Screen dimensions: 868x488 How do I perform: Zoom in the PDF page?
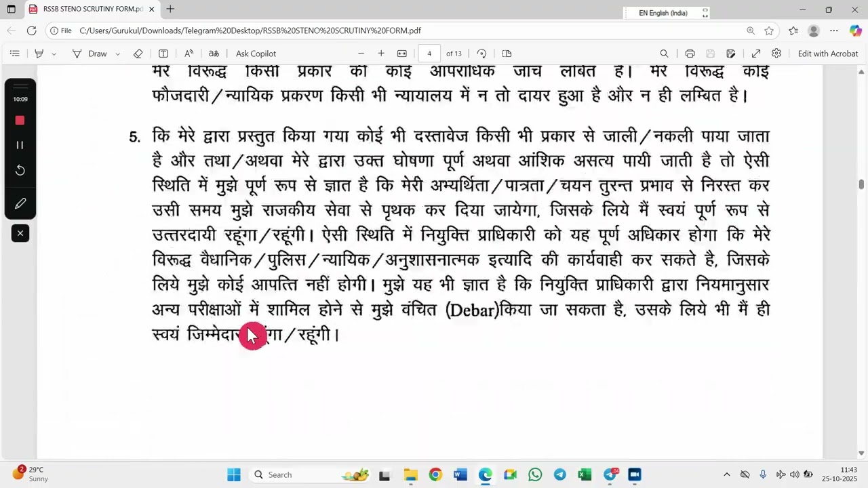click(x=381, y=54)
